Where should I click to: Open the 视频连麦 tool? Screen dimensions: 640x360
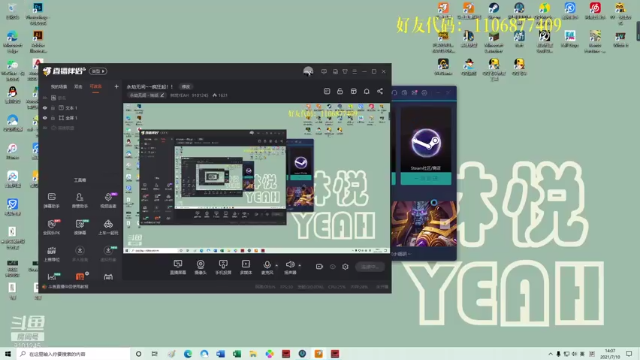[108, 200]
